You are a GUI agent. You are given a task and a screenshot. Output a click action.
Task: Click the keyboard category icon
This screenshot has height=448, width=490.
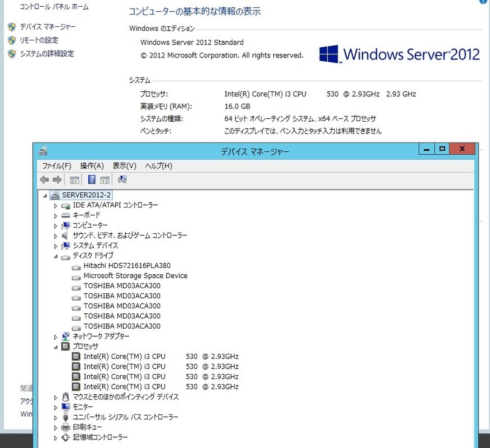66,215
